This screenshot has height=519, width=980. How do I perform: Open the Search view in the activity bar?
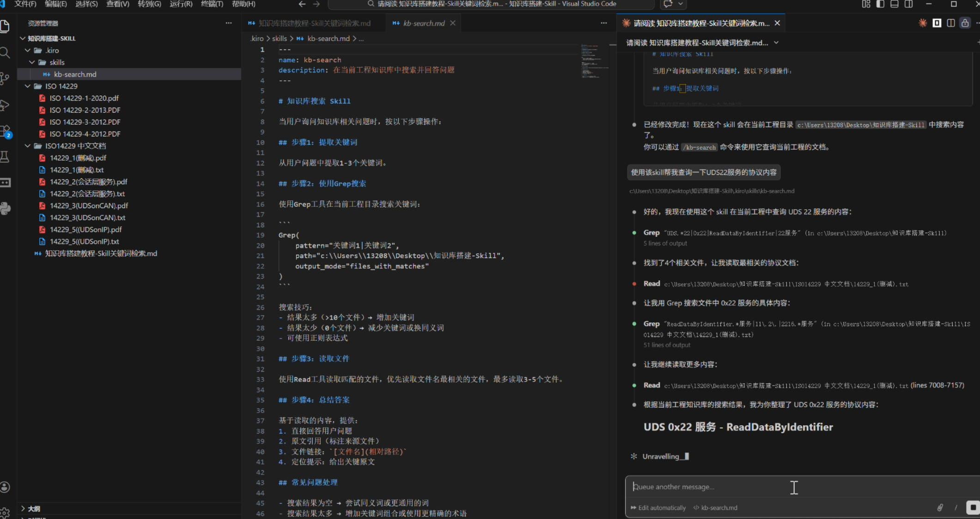(x=5, y=53)
